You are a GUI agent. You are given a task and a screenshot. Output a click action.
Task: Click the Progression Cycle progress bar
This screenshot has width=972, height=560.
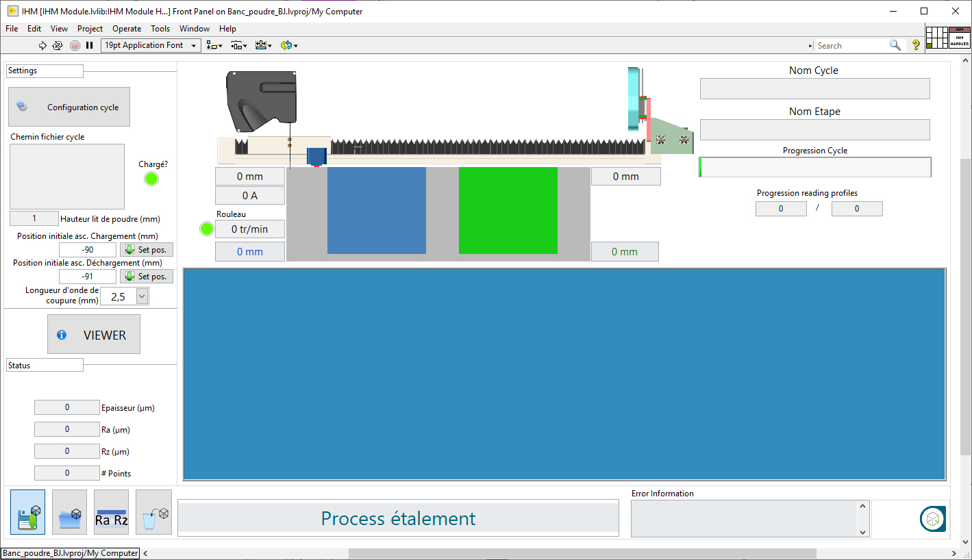tap(814, 167)
